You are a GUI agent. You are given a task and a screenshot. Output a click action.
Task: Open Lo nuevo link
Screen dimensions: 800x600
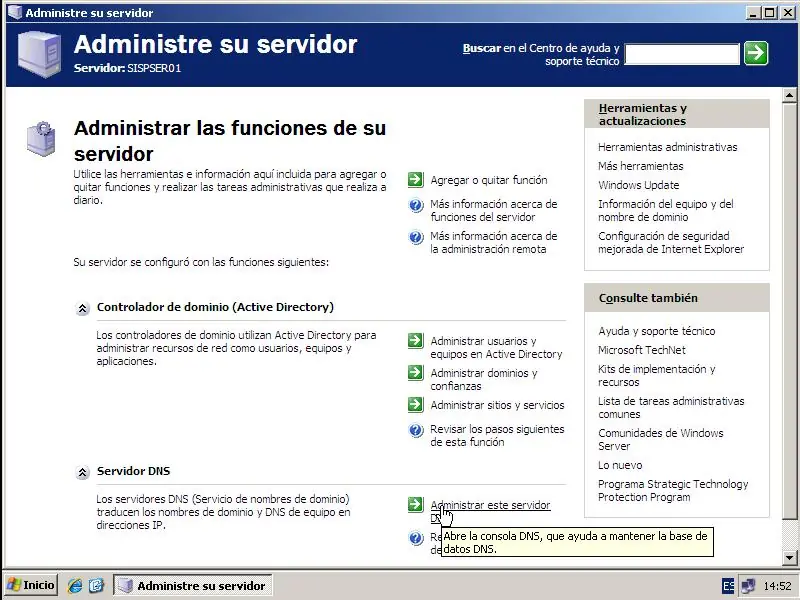(x=620, y=465)
